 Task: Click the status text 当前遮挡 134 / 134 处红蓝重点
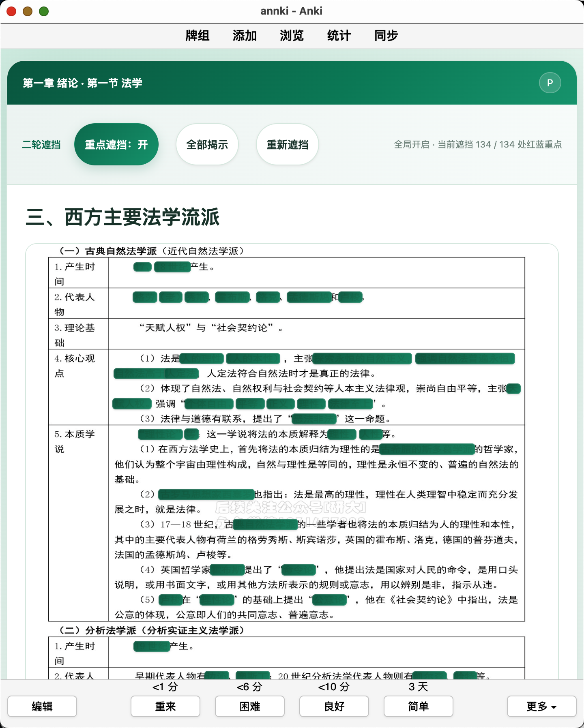500,144
